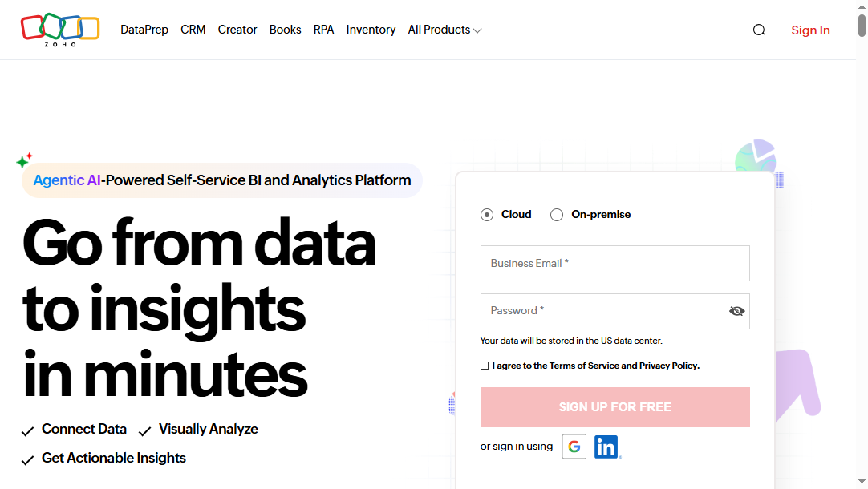Click the Agentic AI-Powered banner text

coord(222,180)
